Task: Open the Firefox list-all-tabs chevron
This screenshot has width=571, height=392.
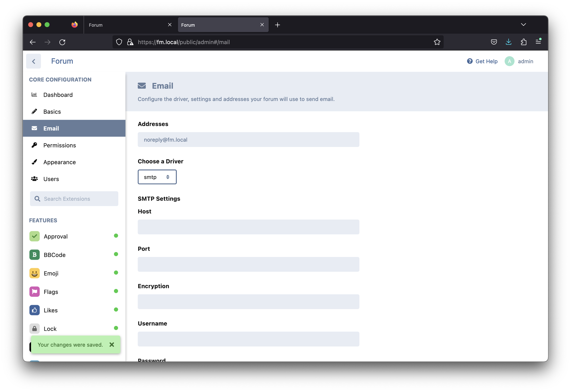Action: click(x=523, y=25)
